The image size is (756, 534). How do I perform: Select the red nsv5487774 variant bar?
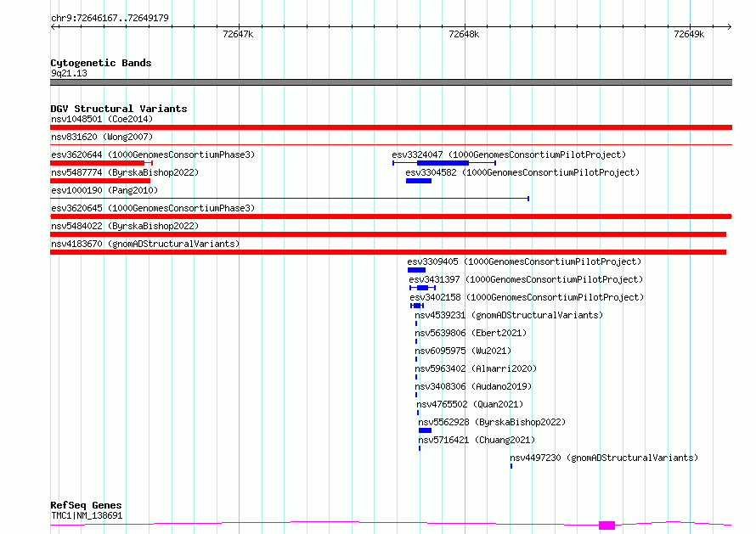click(x=100, y=181)
